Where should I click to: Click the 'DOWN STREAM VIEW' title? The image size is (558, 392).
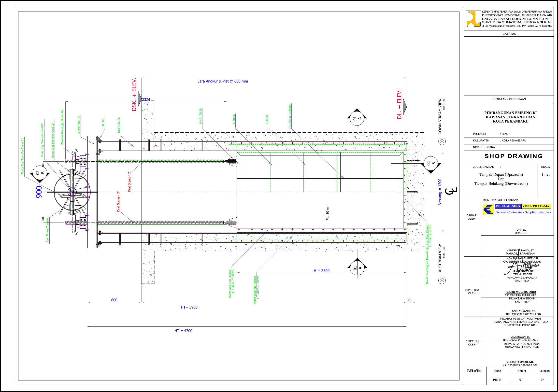click(x=440, y=116)
